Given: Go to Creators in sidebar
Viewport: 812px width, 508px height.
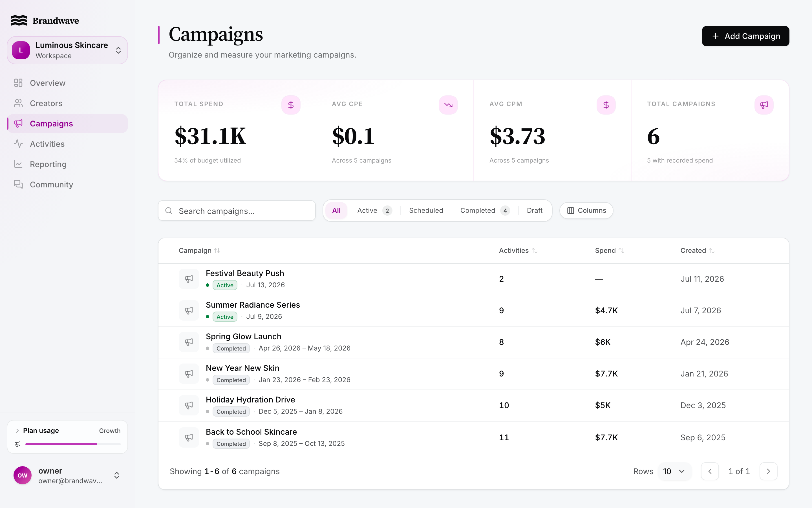Looking at the screenshot, I should (67, 103).
